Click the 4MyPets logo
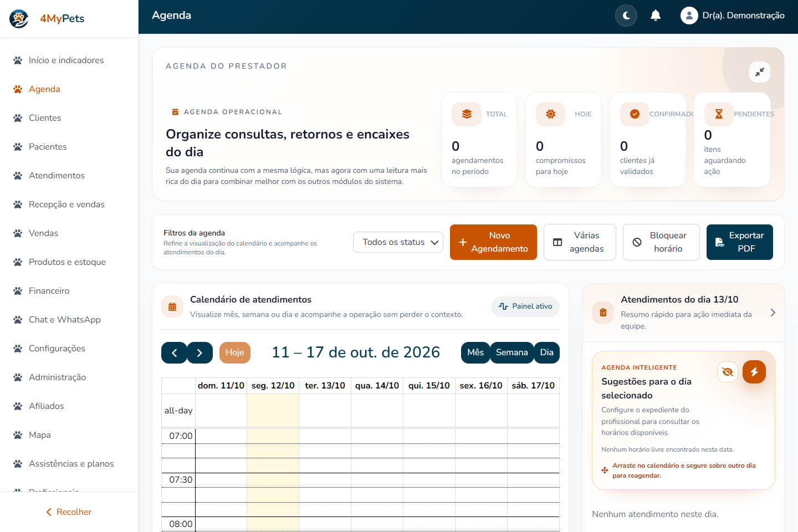Image resolution: width=798 pixels, height=532 pixels. tap(19, 18)
